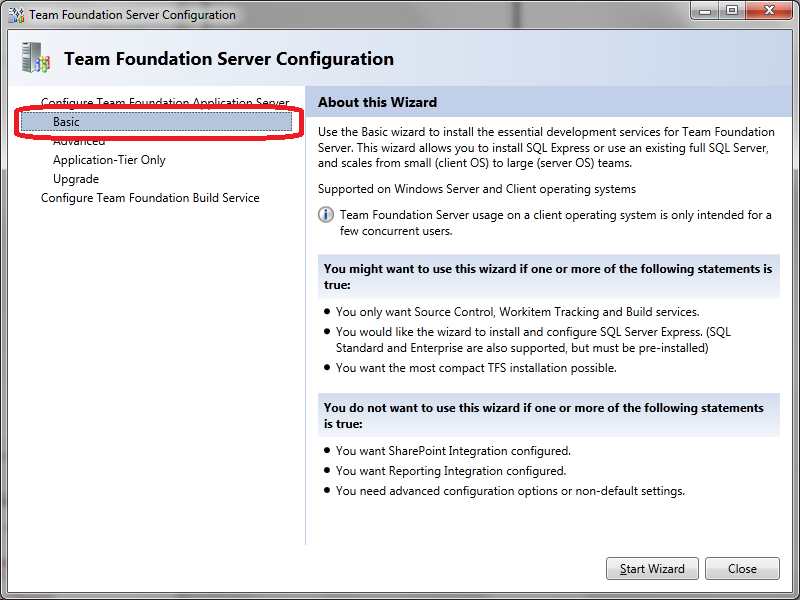This screenshot has width=800, height=600.
Task: Click 'You do not want to use' heading
Action: coord(543,415)
